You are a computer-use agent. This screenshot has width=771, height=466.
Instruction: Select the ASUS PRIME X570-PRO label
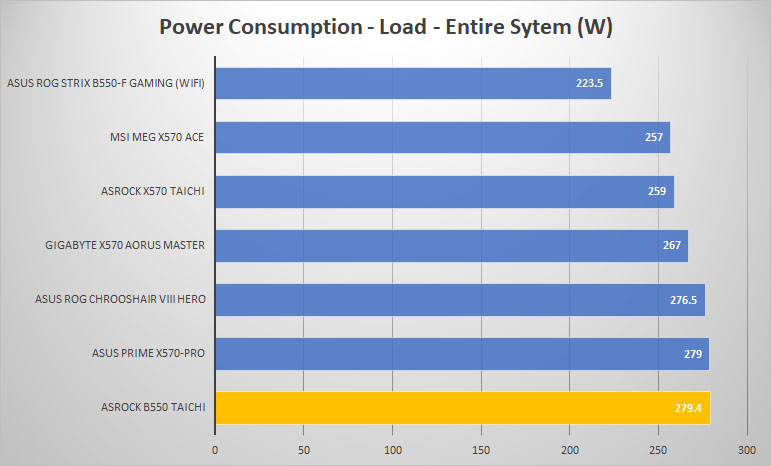148,353
